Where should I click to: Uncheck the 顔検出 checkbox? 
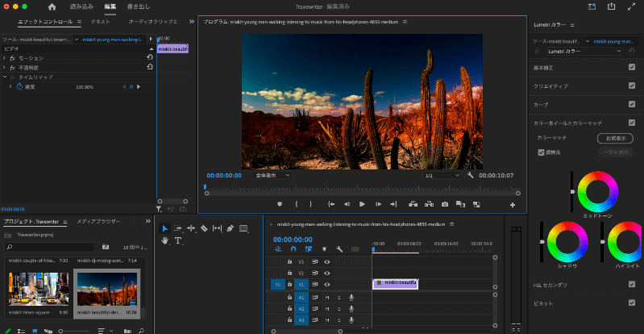tap(542, 152)
